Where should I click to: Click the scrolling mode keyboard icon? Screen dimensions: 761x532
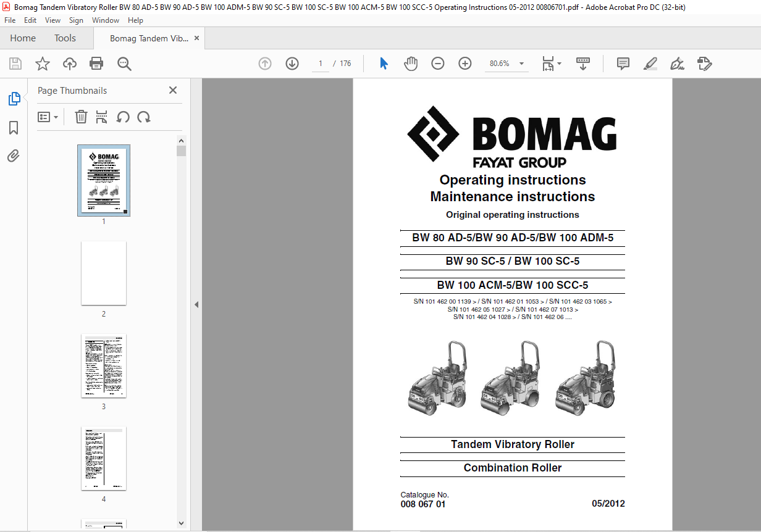(583, 64)
